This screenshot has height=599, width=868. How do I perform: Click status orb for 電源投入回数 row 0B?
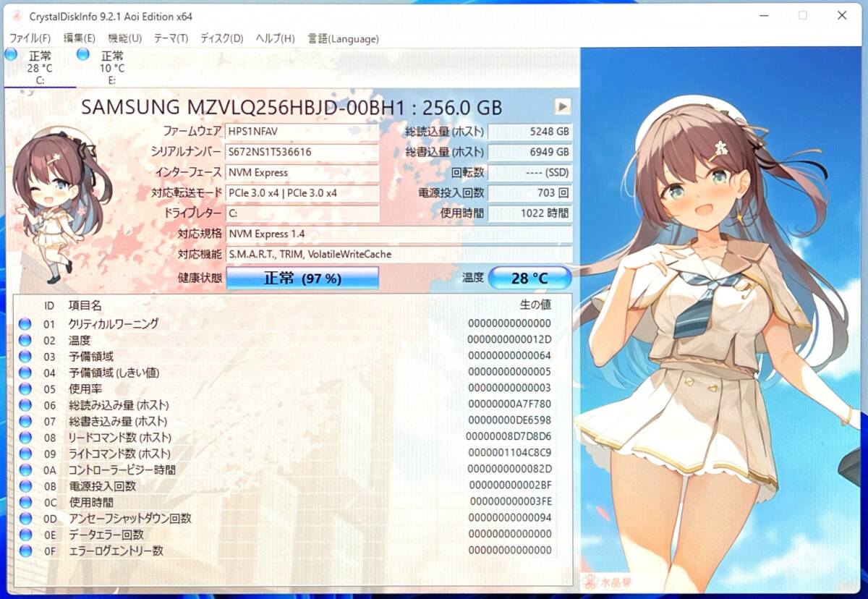[25, 486]
